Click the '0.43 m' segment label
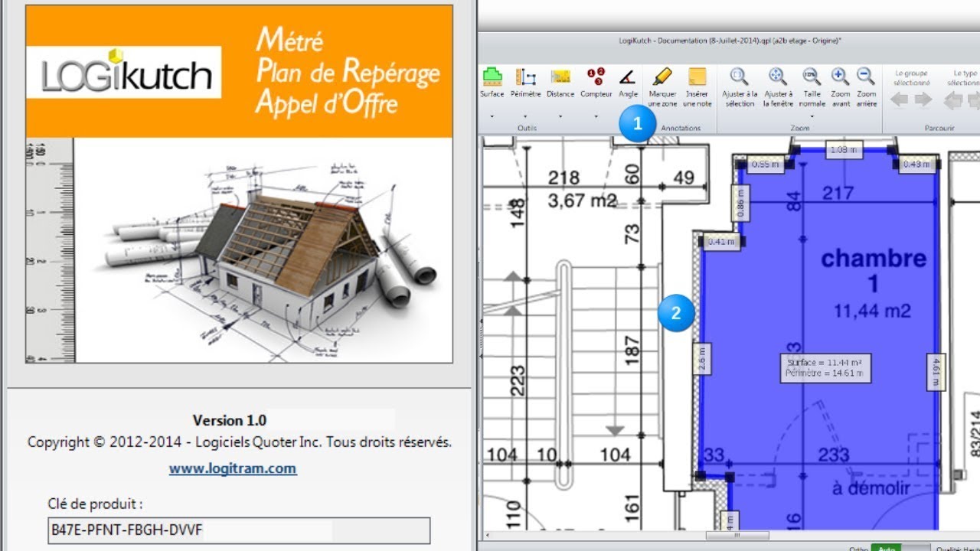 (x=917, y=164)
